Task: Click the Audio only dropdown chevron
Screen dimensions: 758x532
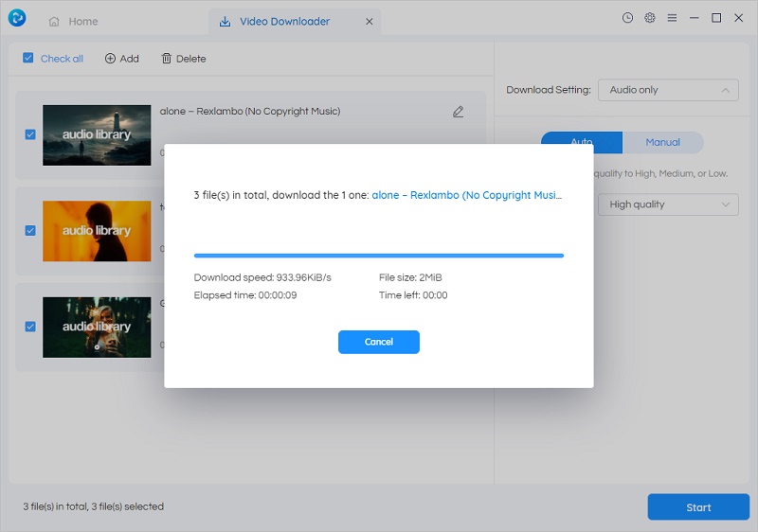Action: (x=726, y=90)
